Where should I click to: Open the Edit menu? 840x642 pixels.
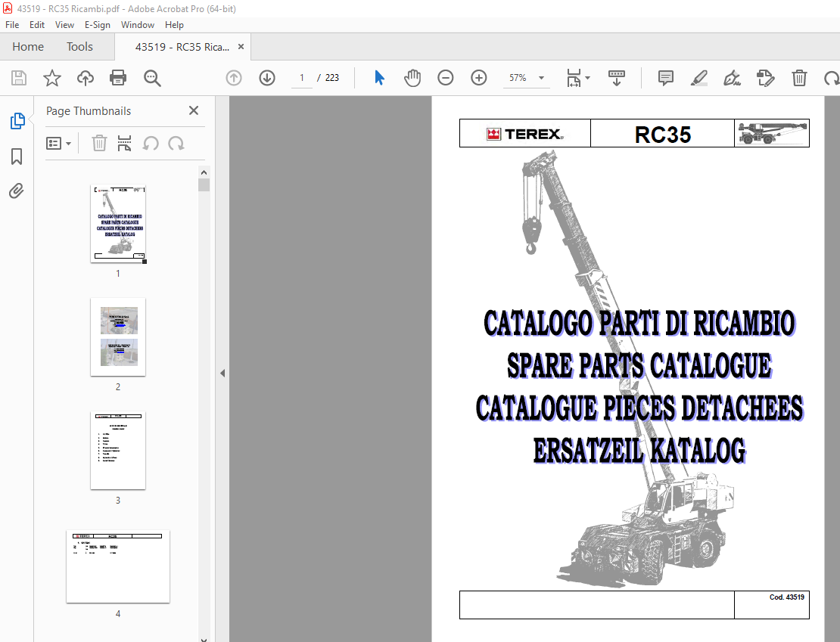(x=37, y=25)
